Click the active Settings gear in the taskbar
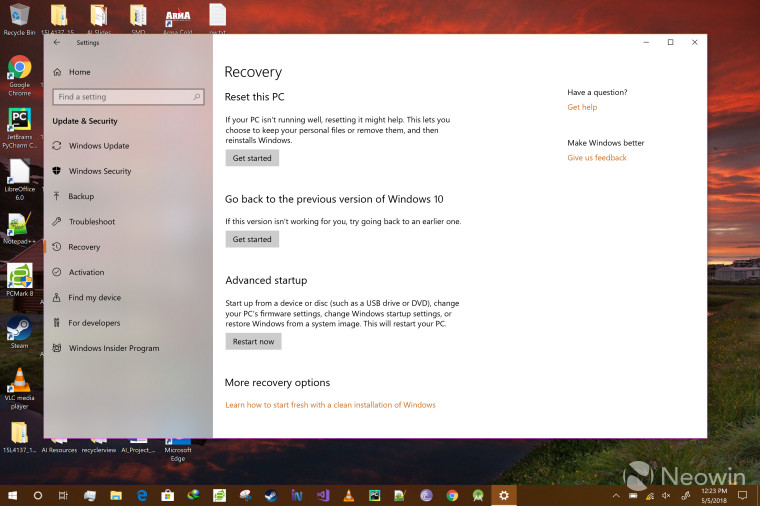Screen dimensions: 760x506 point(504,495)
